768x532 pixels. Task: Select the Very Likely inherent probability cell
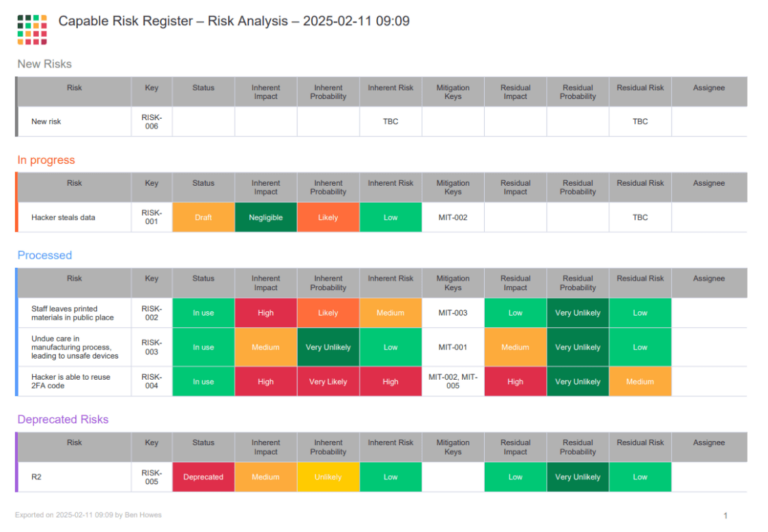328,381
